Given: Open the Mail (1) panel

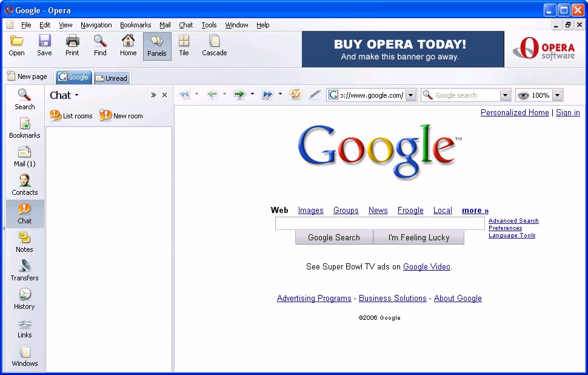Looking at the screenshot, I should 25,157.
